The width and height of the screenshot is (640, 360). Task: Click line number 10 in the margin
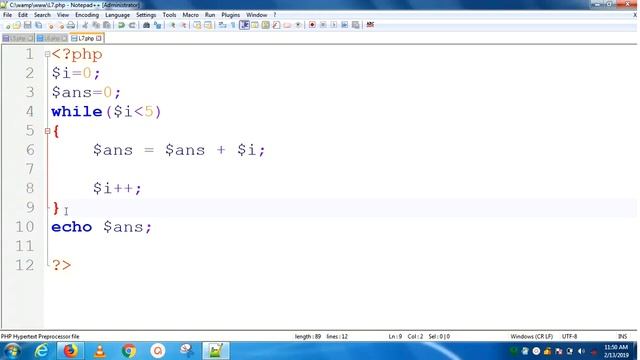[x=24, y=227]
